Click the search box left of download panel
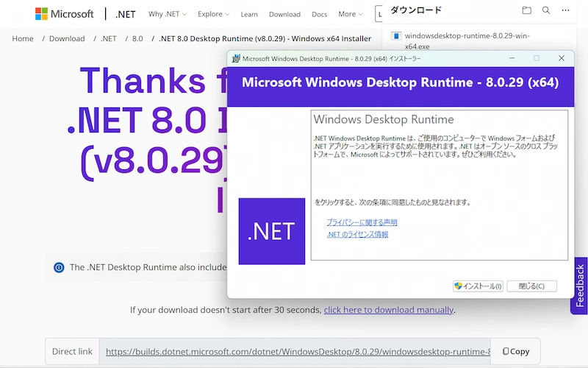The image size is (588, 368). pyautogui.click(x=379, y=14)
